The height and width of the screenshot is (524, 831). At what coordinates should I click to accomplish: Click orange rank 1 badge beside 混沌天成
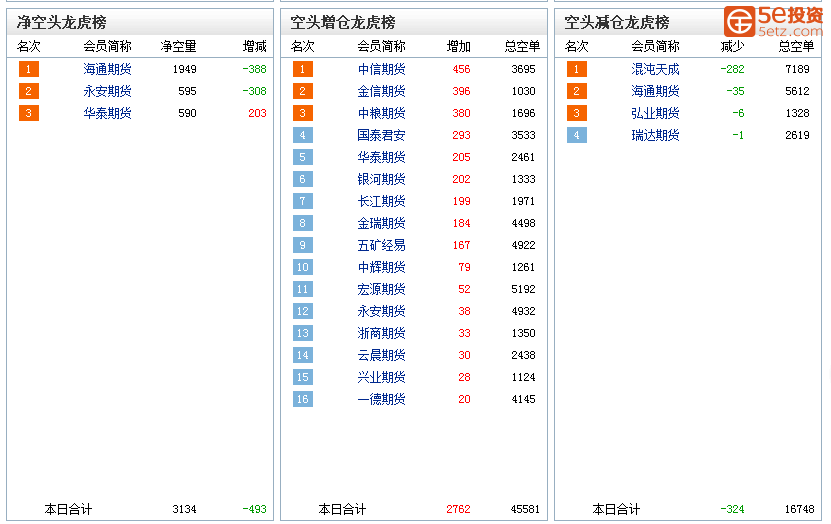[577, 69]
